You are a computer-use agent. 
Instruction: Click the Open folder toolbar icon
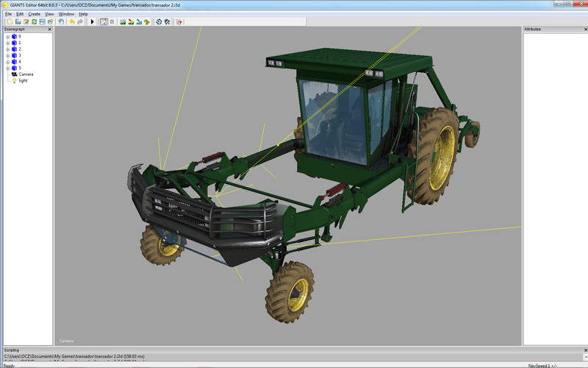pyautogui.click(x=18, y=22)
